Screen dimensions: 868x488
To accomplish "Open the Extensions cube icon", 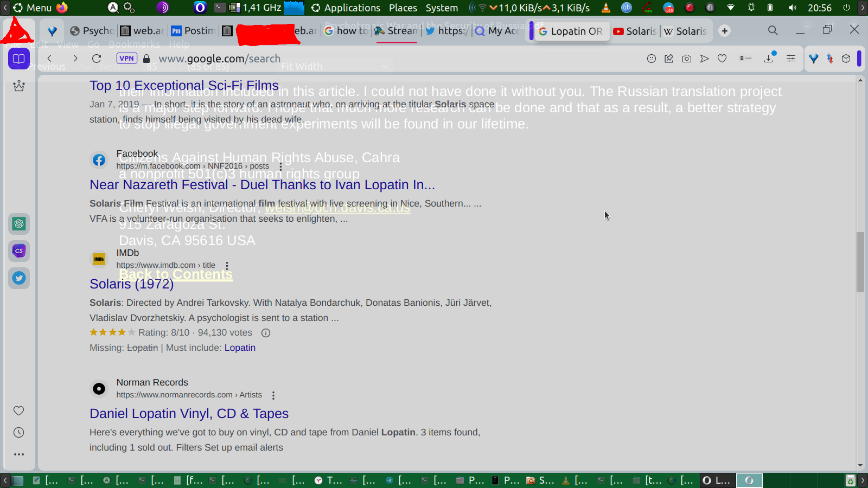I will pos(846,59).
